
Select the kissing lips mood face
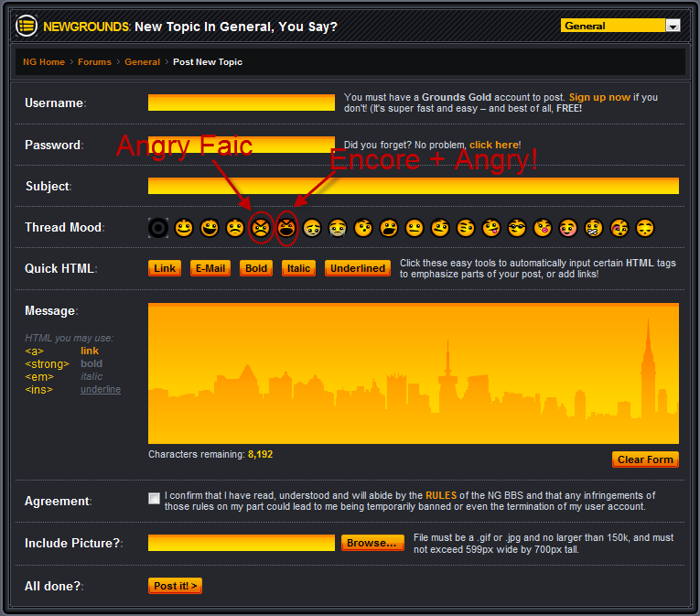click(x=543, y=228)
